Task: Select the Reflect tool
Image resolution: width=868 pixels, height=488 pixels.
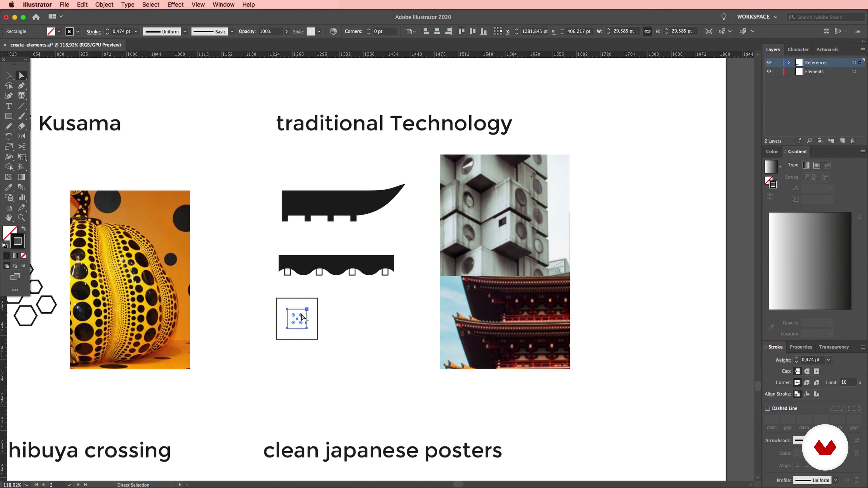Action: pos(21,136)
